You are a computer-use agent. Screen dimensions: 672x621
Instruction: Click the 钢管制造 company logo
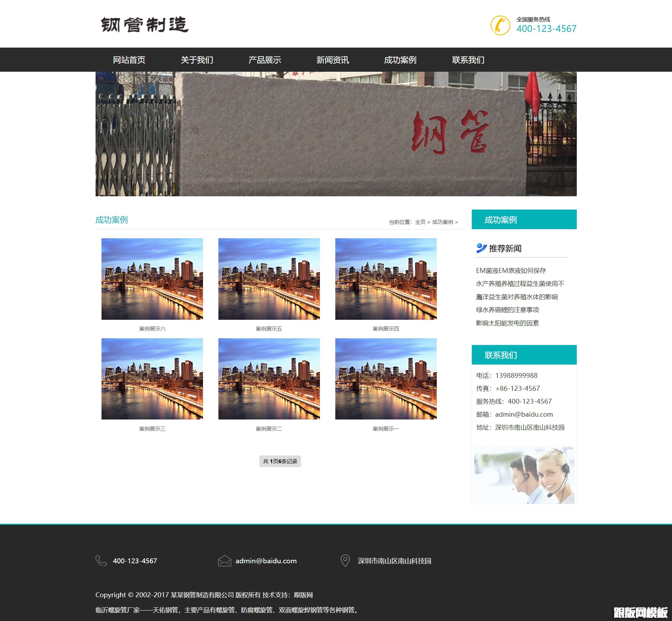click(145, 24)
